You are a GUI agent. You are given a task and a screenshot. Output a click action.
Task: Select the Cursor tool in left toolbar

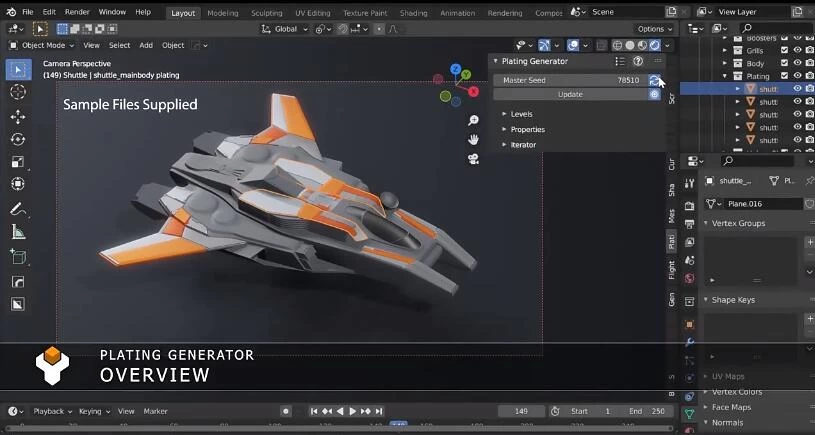(17, 92)
